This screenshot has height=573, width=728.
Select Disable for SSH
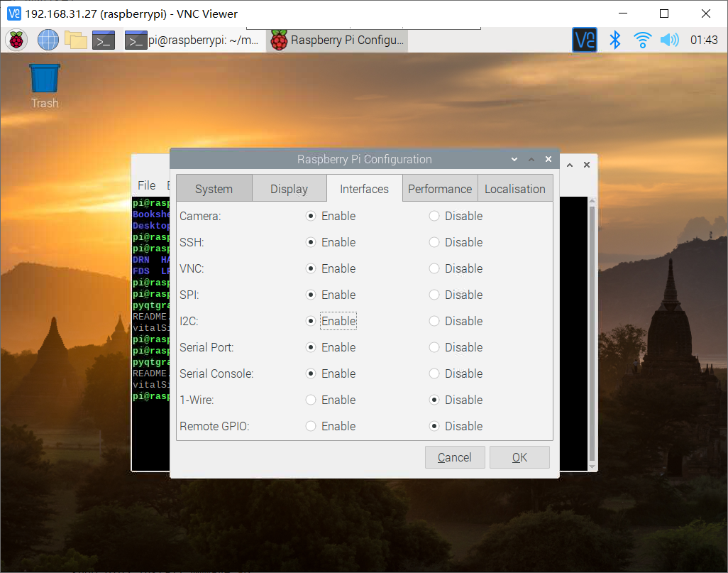434,242
